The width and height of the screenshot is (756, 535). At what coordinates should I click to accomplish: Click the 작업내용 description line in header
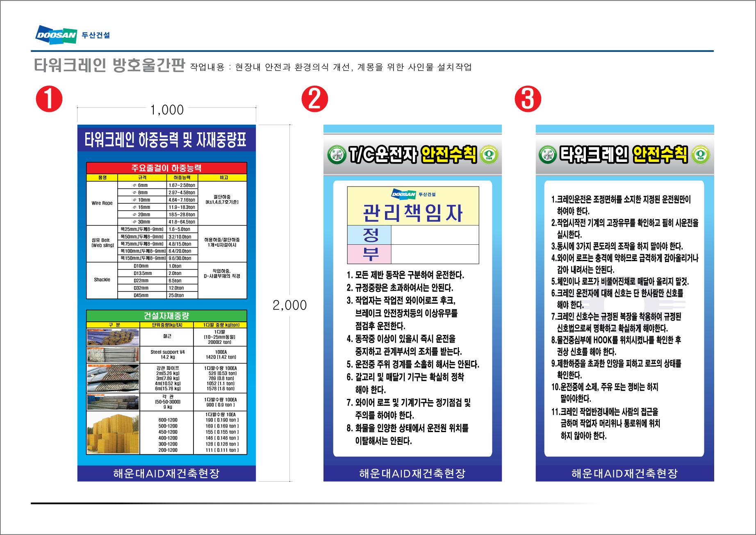click(x=331, y=67)
